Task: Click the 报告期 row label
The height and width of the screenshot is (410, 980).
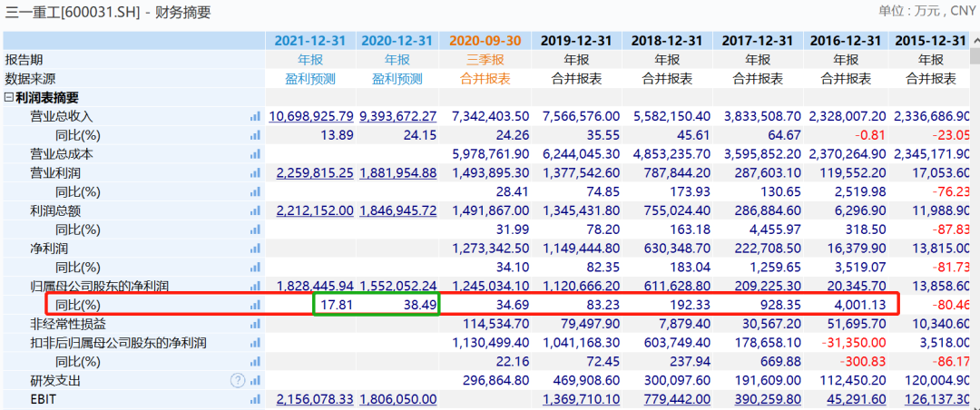Action: pyautogui.click(x=24, y=60)
